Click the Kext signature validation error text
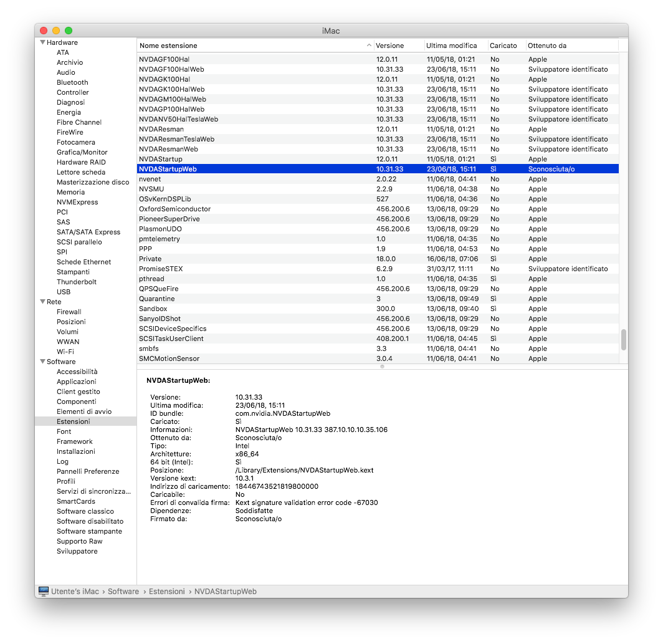Image resolution: width=663 pixels, height=644 pixels. pyautogui.click(x=307, y=502)
